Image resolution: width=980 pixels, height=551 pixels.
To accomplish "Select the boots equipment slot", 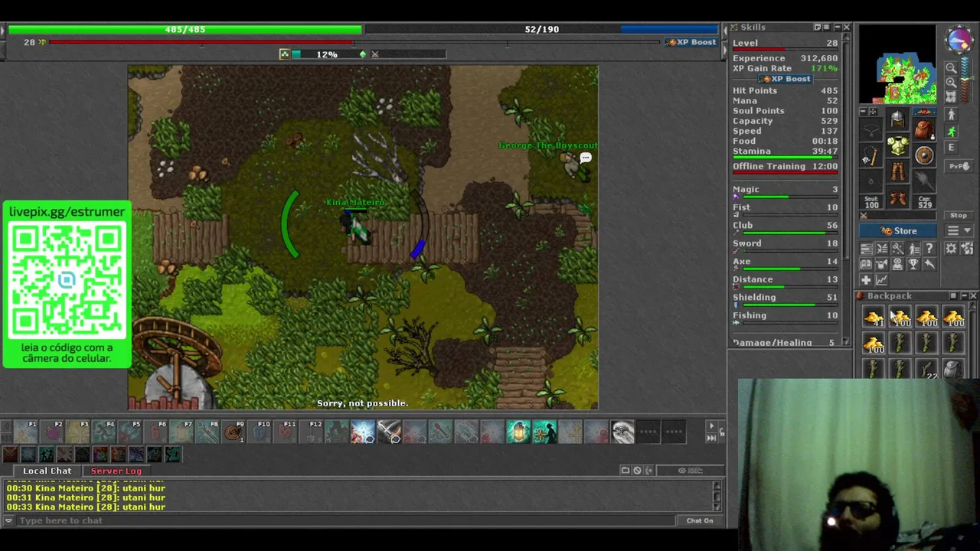I will pos(897,198).
